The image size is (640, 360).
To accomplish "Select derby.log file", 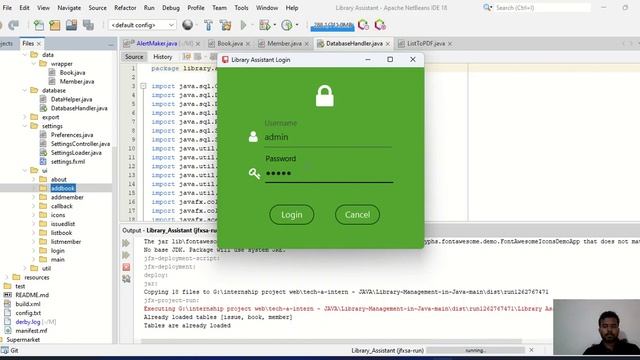I will coord(27,322).
